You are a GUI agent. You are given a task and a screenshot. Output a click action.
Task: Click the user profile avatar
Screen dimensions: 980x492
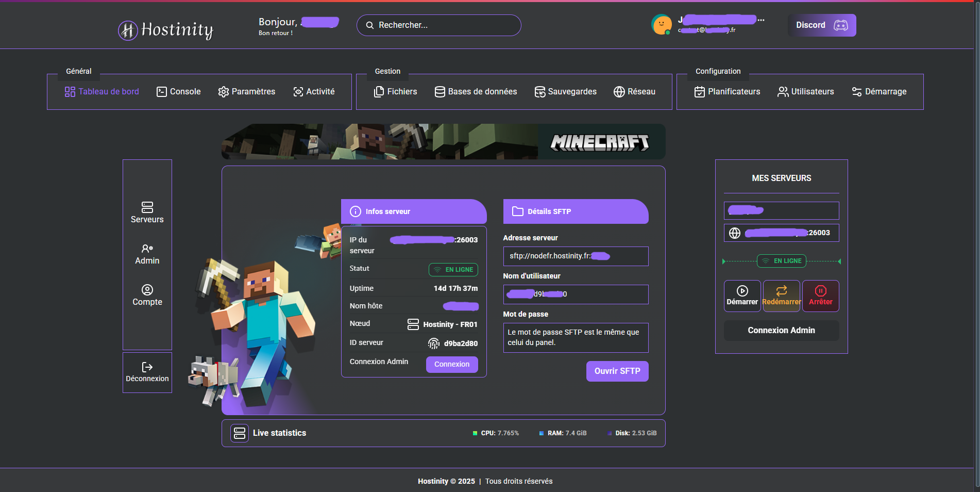click(662, 25)
